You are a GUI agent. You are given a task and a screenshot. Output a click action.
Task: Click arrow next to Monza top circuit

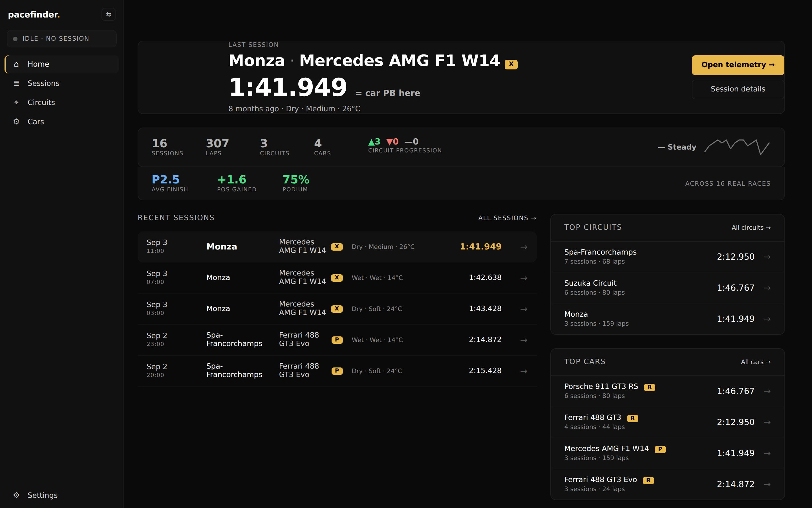click(x=767, y=319)
